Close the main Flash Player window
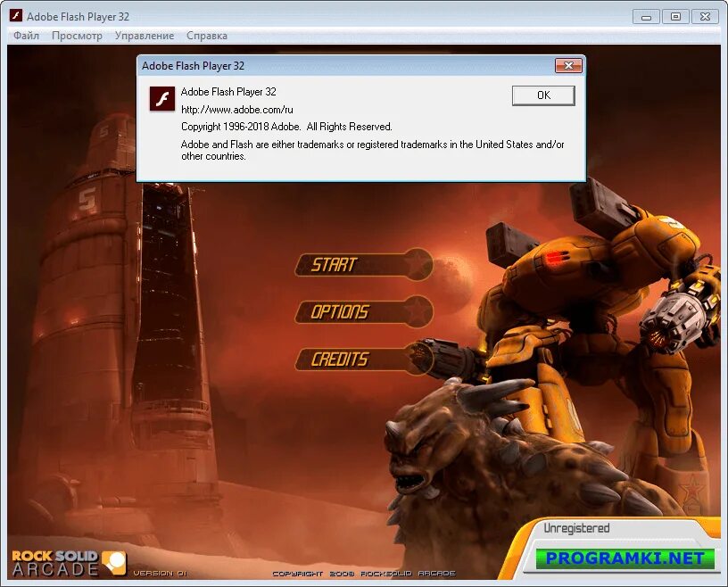The height and width of the screenshot is (587, 728). point(705,17)
